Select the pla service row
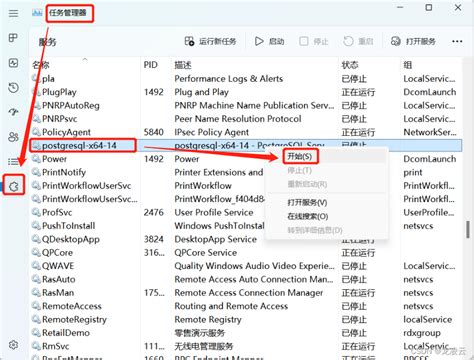This screenshot has height=360, width=474. pyautogui.click(x=246, y=79)
